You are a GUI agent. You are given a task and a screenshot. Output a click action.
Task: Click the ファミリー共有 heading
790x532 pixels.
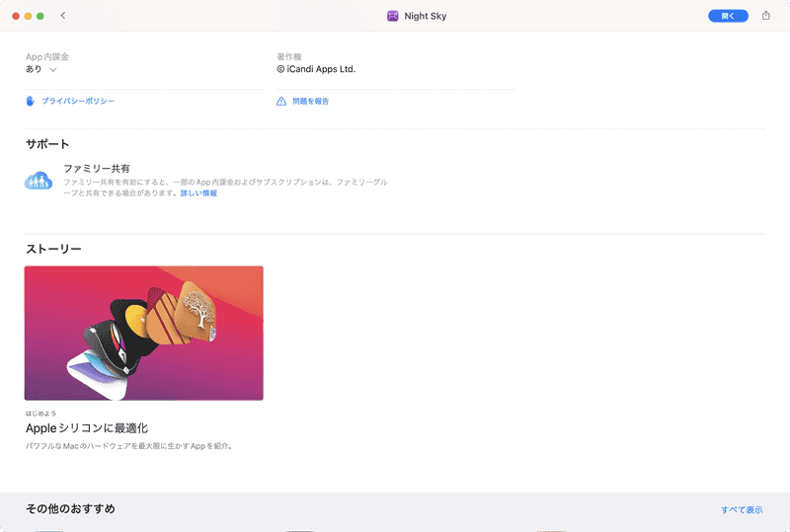tap(97, 168)
